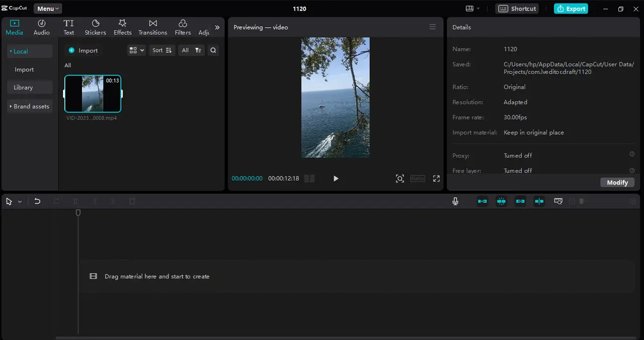Open the preview panel hamburger menu
This screenshot has width=644, height=340.
(433, 27)
